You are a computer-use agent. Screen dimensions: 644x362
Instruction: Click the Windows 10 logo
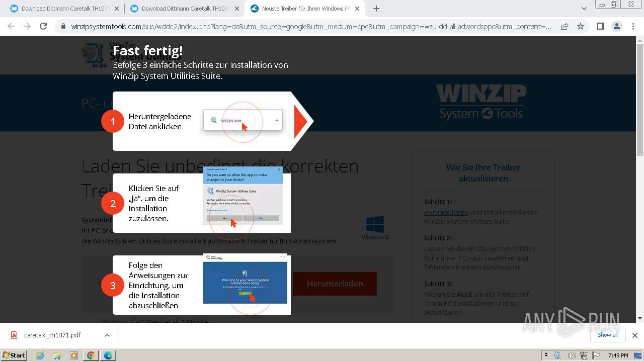pos(375,228)
